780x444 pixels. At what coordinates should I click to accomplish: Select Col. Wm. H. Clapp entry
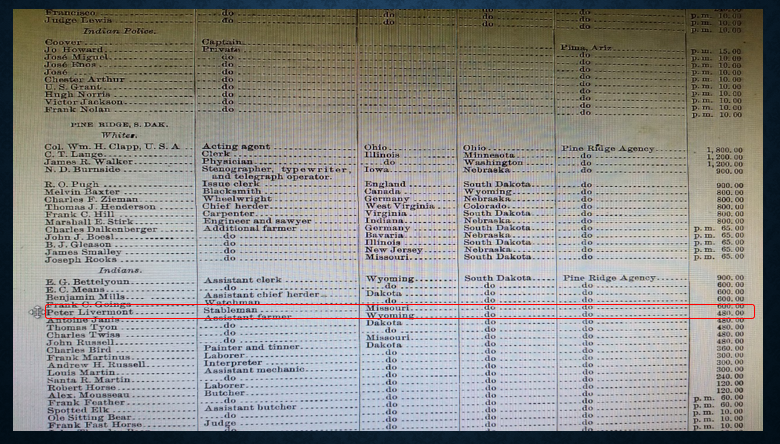coord(112,147)
